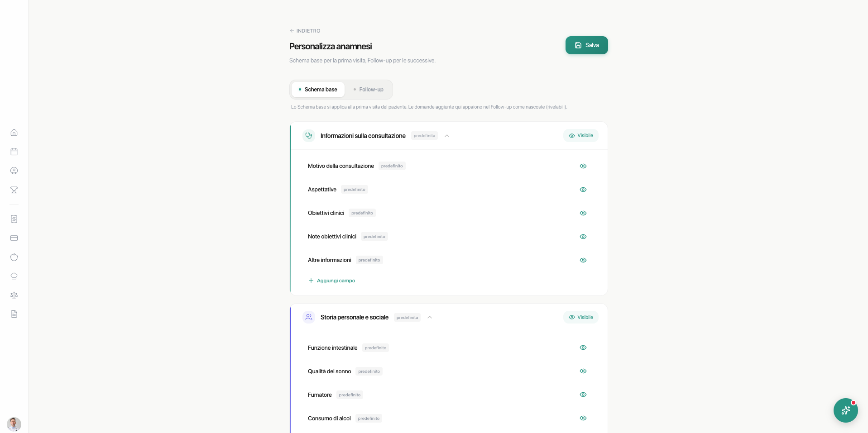This screenshot has width=868, height=433.
Task: Open the user avatar profile picture
Action: click(x=14, y=424)
